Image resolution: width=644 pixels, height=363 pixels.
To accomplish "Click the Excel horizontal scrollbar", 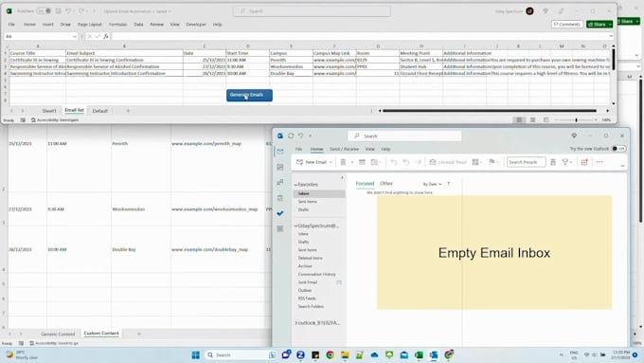I will [490, 111].
